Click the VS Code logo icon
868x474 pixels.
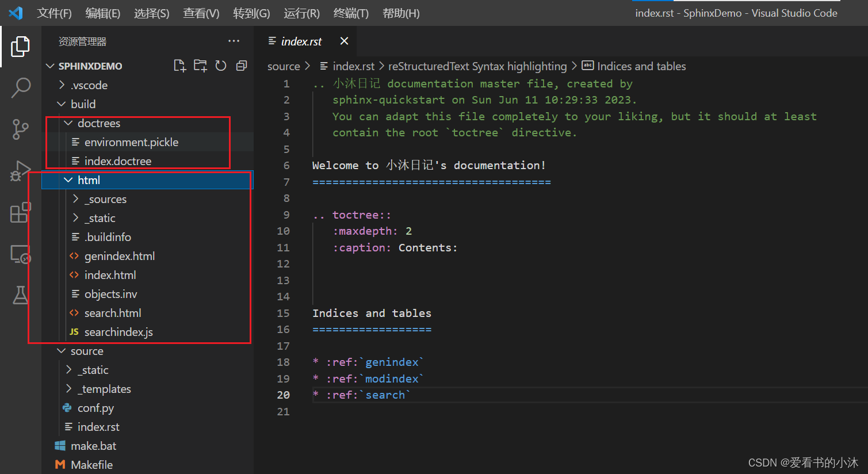coord(16,13)
